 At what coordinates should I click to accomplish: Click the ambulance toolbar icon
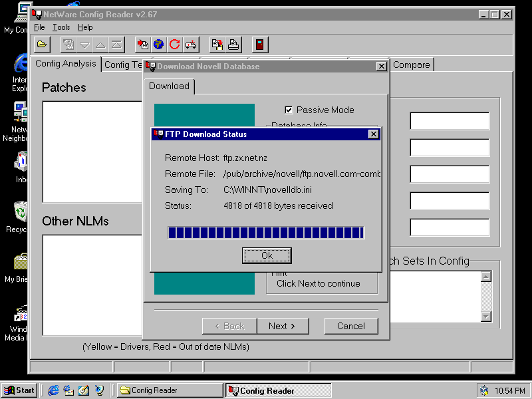191,45
